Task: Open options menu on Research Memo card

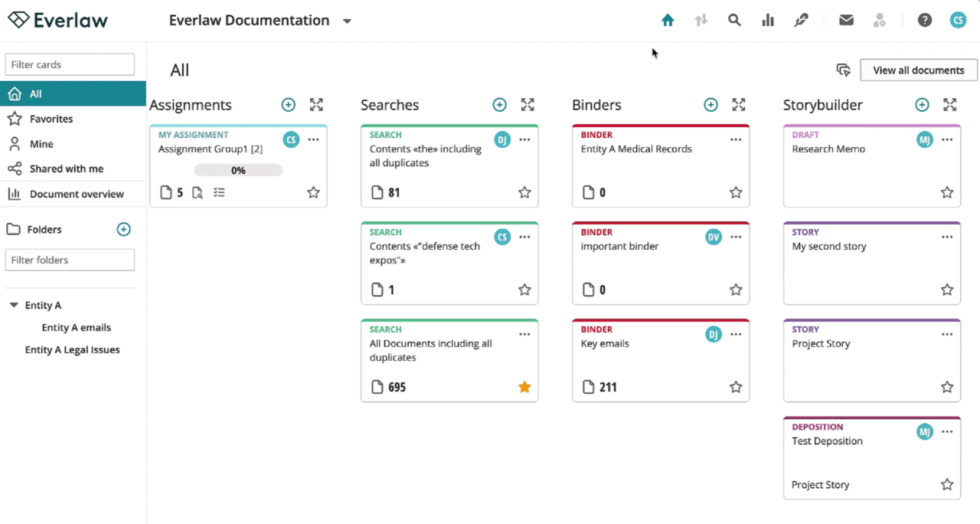Action: click(947, 139)
